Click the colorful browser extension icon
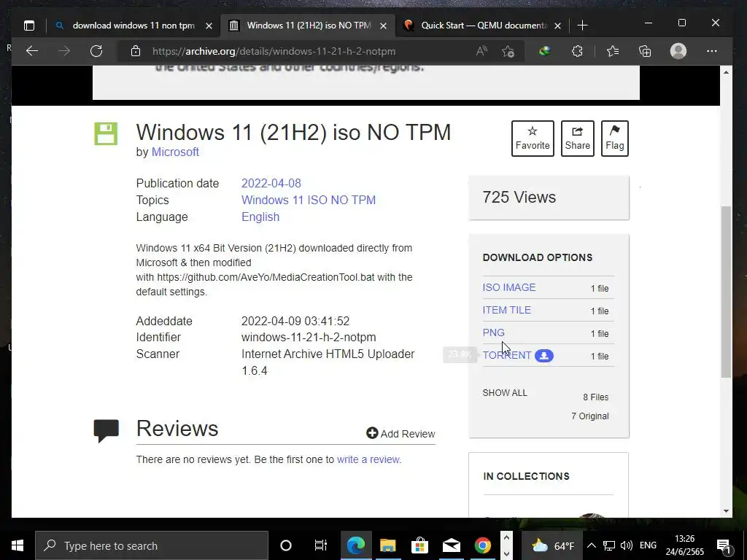747x560 pixels. (544, 51)
